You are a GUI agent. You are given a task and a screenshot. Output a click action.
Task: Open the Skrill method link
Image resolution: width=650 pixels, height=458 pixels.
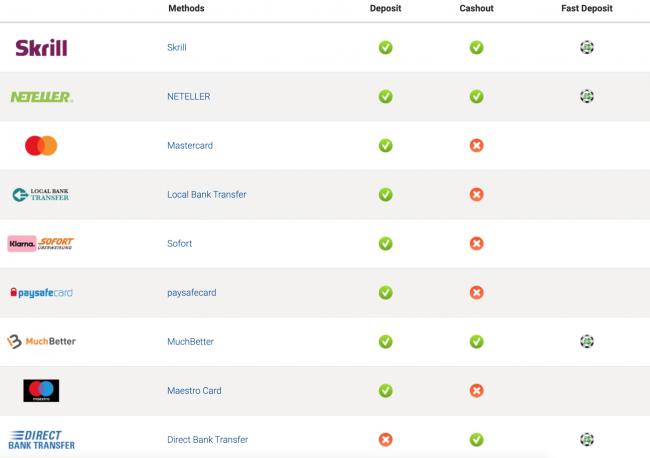coord(177,47)
